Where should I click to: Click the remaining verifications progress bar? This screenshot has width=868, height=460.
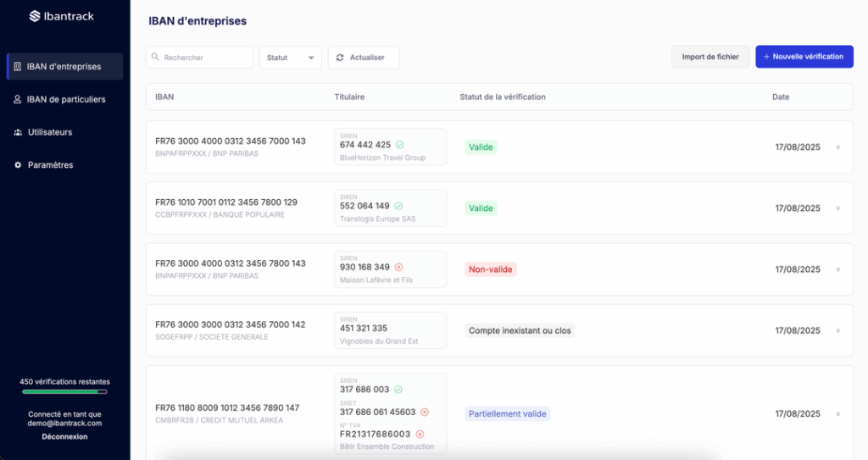point(64,392)
